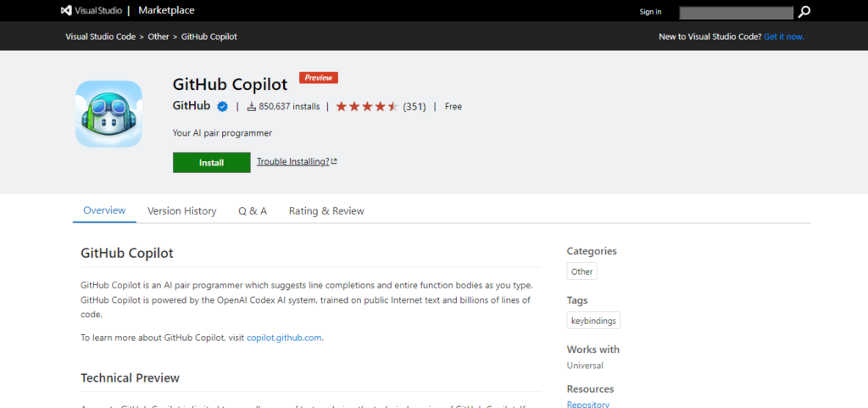Image resolution: width=868 pixels, height=408 pixels.
Task: Click the keybindings tag
Action: tap(593, 321)
